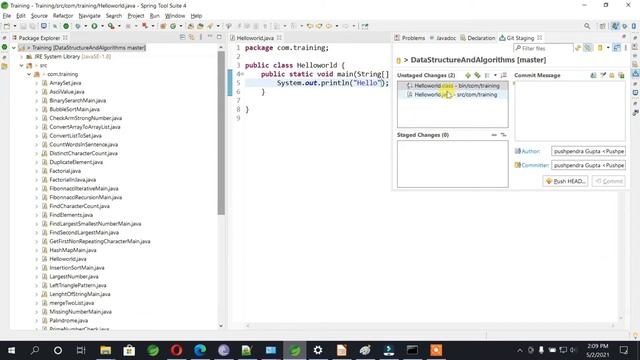The height and width of the screenshot is (360, 640).
Task: Open the Boot Dashboard green icon
Action: tap(66, 26)
